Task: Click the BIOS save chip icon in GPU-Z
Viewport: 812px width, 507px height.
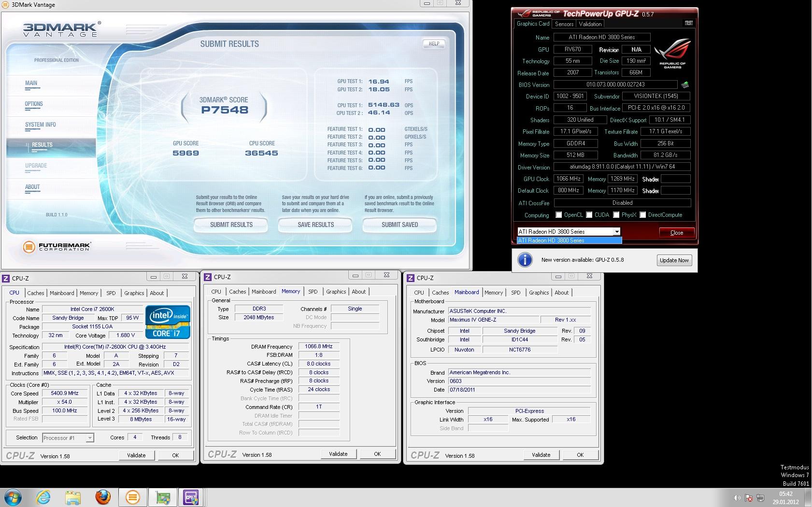Action: 685,84
